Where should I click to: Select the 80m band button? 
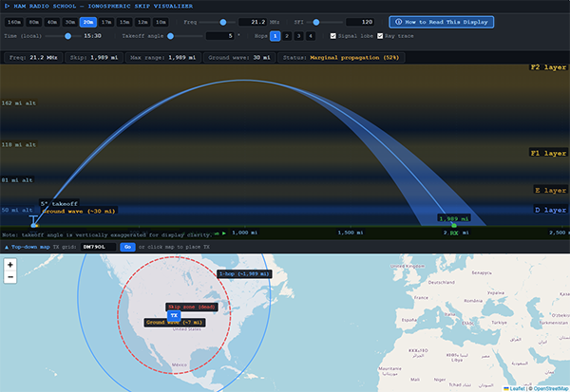(x=34, y=22)
